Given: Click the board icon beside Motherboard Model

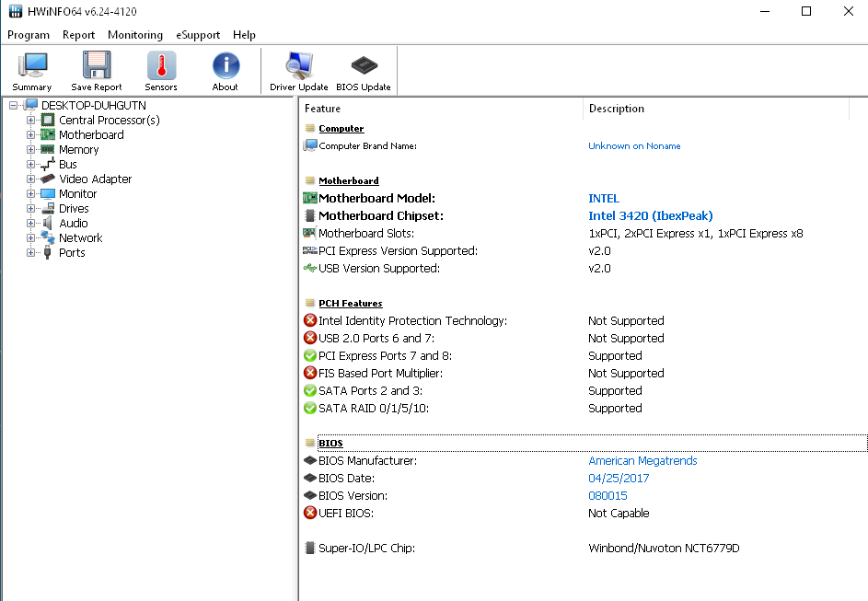Looking at the screenshot, I should point(310,198).
